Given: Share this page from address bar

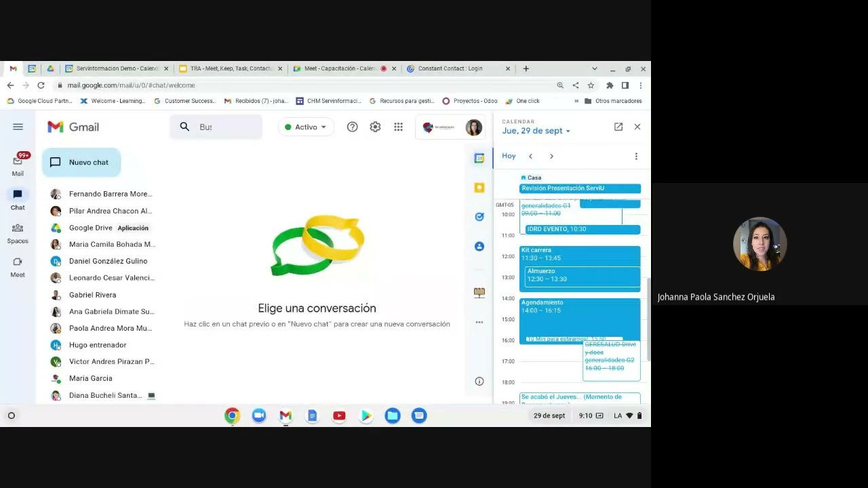Looking at the screenshot, I should pos(575,85).
